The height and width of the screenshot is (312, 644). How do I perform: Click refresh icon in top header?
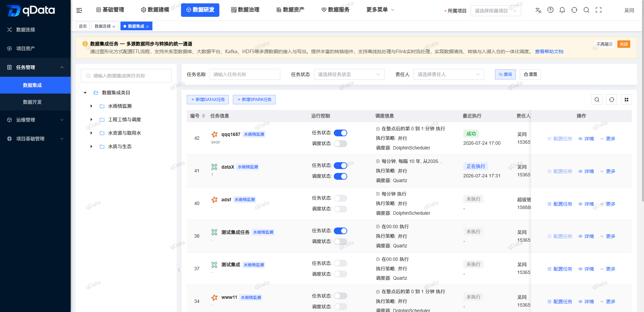coord(574,10)
